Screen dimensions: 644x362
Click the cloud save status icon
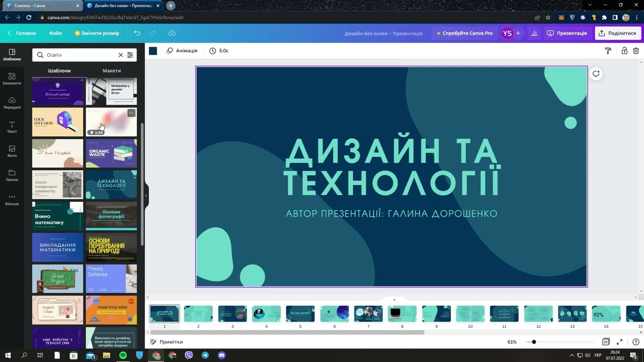[172, 33]
